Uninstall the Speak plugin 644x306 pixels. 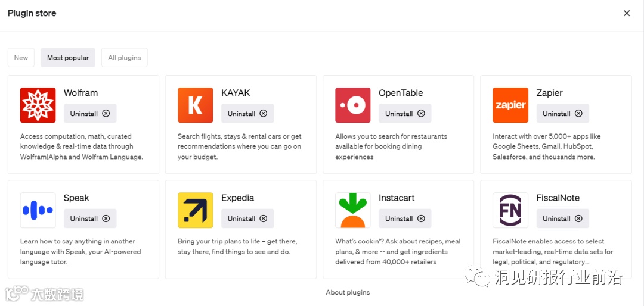point(90,218)
